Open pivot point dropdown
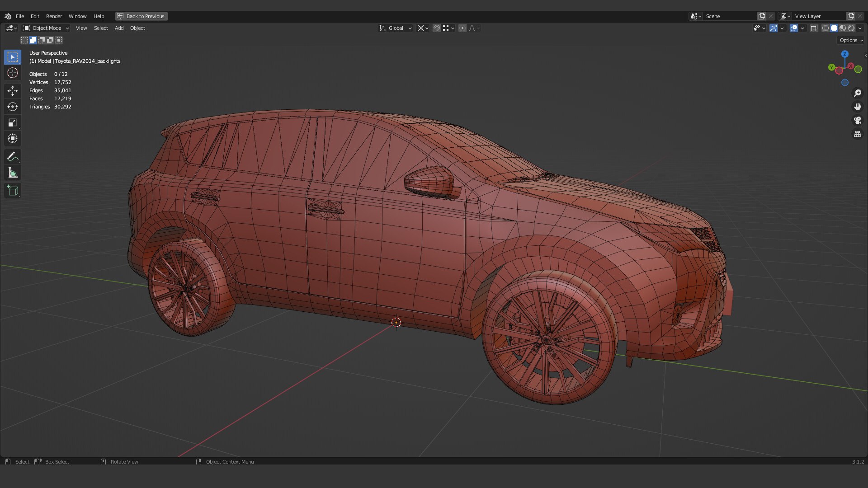 click(x=423, y=28)
